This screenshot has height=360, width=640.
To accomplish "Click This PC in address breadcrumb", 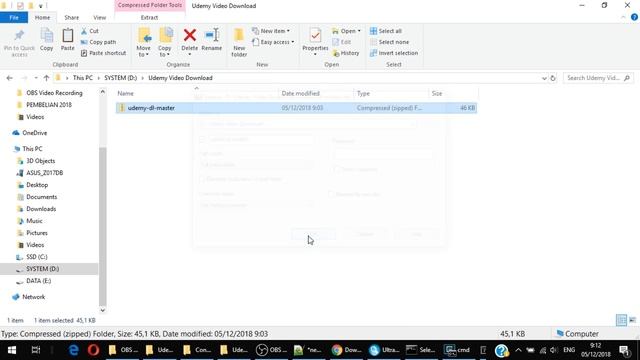I will click(82, 78).
